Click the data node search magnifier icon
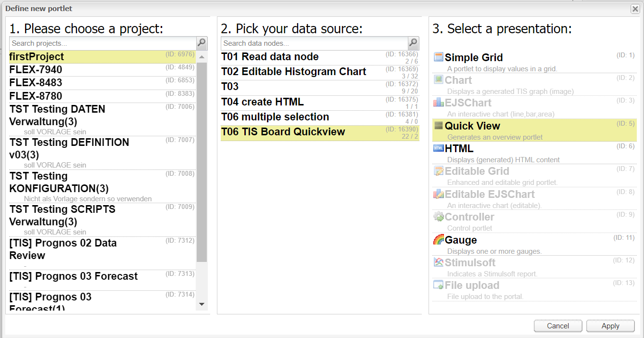The width and height of the screenshot is (644, 338). click(x=414, y=43)
